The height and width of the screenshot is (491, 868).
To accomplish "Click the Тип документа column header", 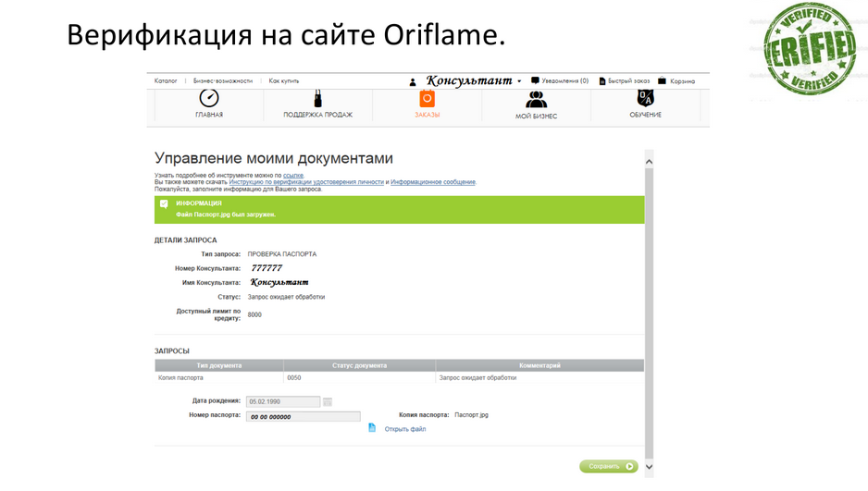I will click(x=219, y=365).
